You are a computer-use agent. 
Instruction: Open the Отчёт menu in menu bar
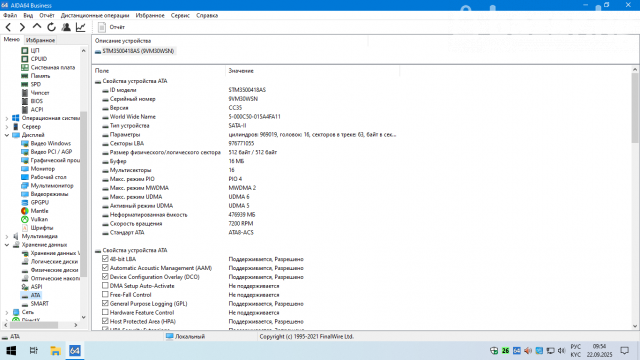(47, 16)
